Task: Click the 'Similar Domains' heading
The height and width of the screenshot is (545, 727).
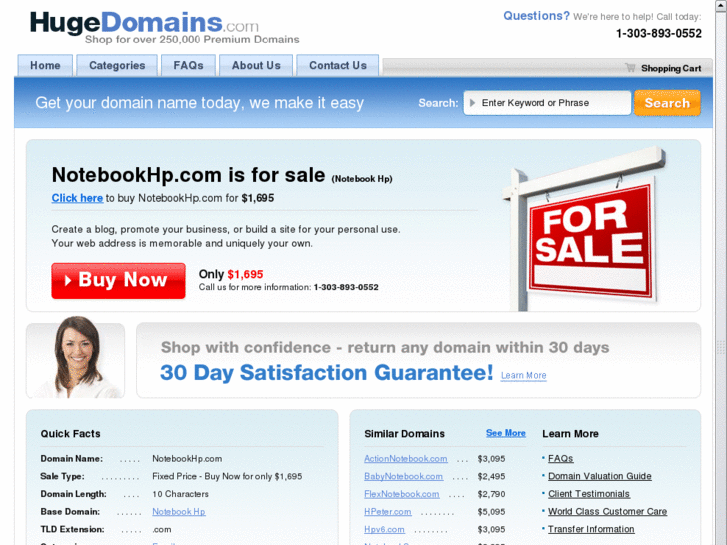Action: click(404, 434)
